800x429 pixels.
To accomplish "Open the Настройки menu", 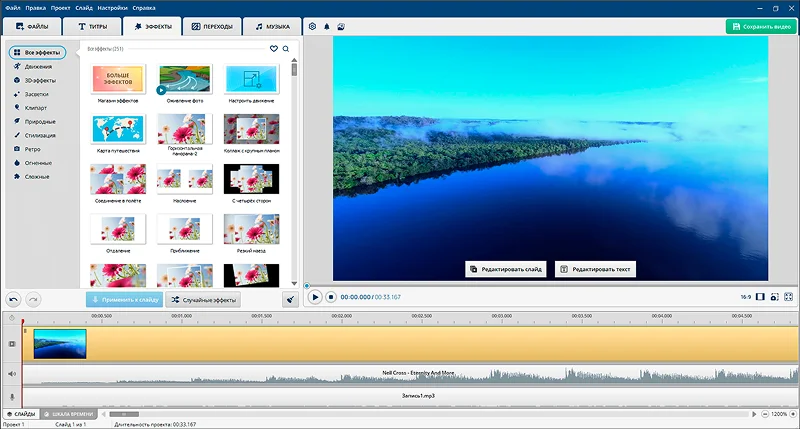I will click(112, 8).
